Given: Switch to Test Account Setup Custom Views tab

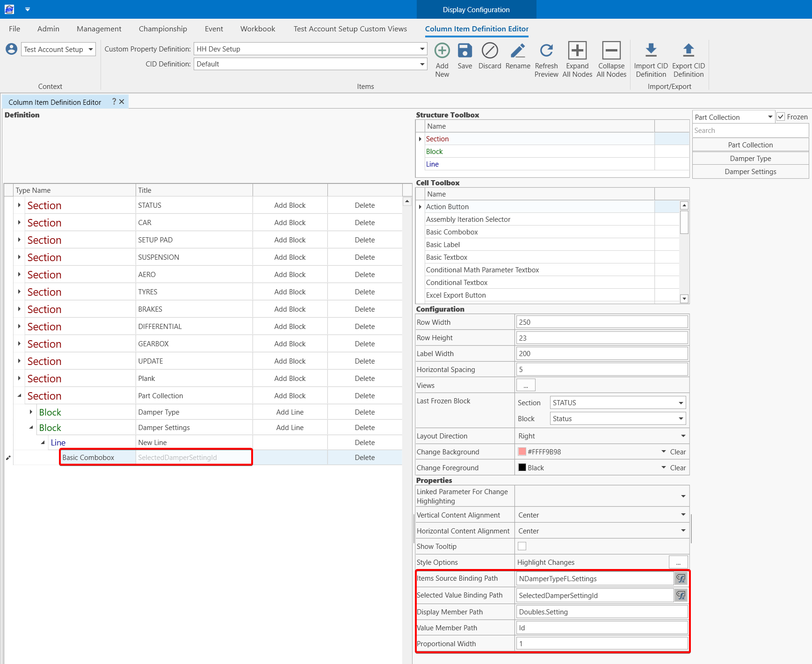Looking at the screenshot, I should (x=350, y=29).
